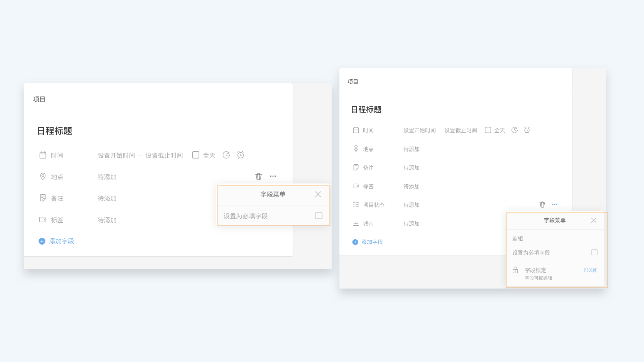Tick 设置为必填字段 checkbox in right field menu
This screenshot has height=362, width=644.
tap(594, 252)
